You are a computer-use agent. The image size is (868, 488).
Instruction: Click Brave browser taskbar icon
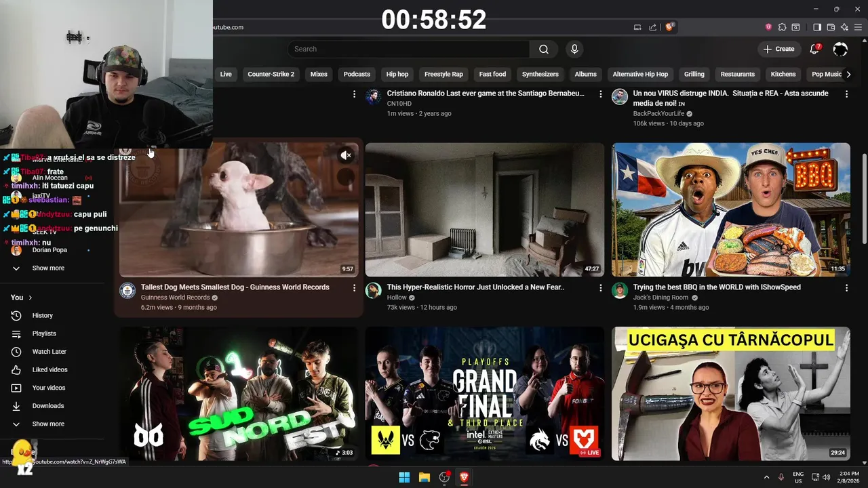point(465,477)
